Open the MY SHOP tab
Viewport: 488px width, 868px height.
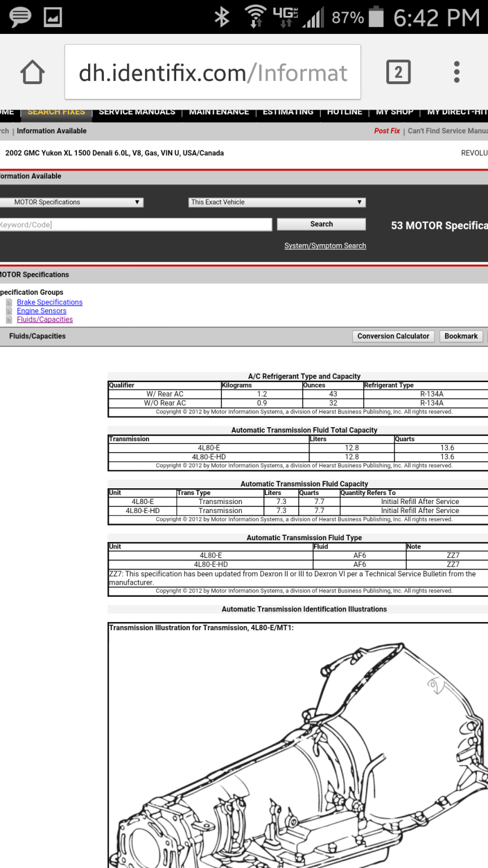[x=395, y=112]
